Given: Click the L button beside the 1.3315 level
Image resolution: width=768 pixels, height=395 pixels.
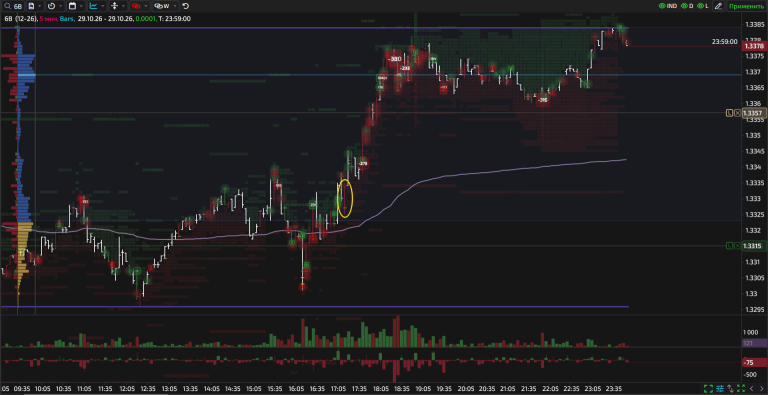Looking at the screenshot, I should click(x=729, y=246).
